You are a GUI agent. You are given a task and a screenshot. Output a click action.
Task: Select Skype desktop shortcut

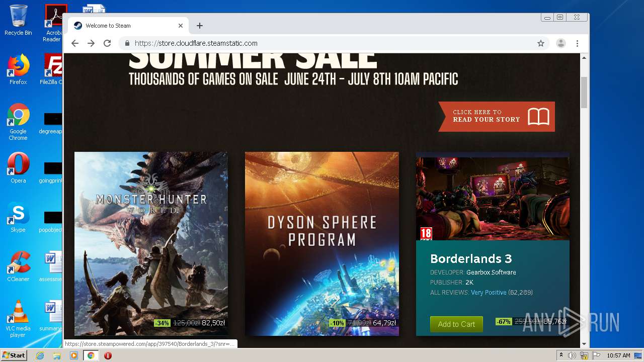18,217
